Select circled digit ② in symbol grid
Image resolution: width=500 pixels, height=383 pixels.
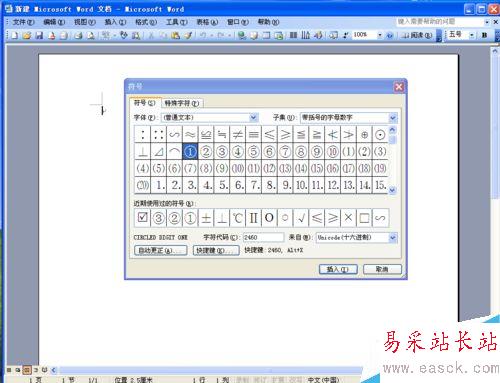pyautogui.click(x=206, y=152)
